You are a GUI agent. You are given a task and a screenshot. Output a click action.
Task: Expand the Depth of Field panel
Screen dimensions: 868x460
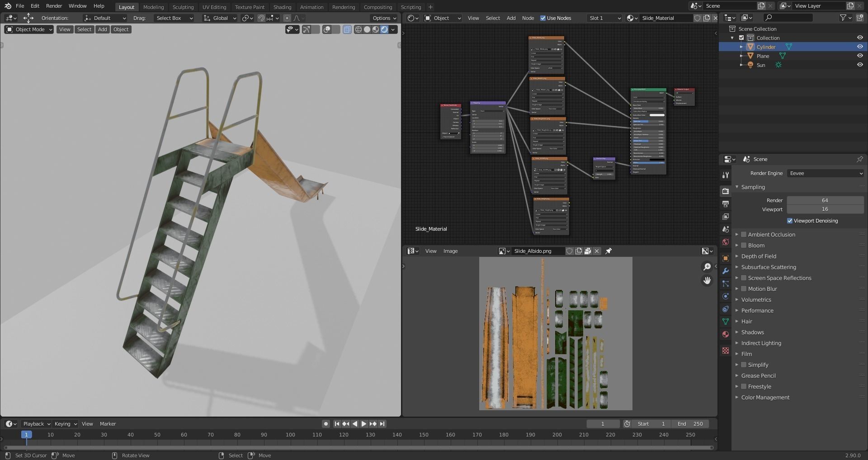[x=758, y=256]
